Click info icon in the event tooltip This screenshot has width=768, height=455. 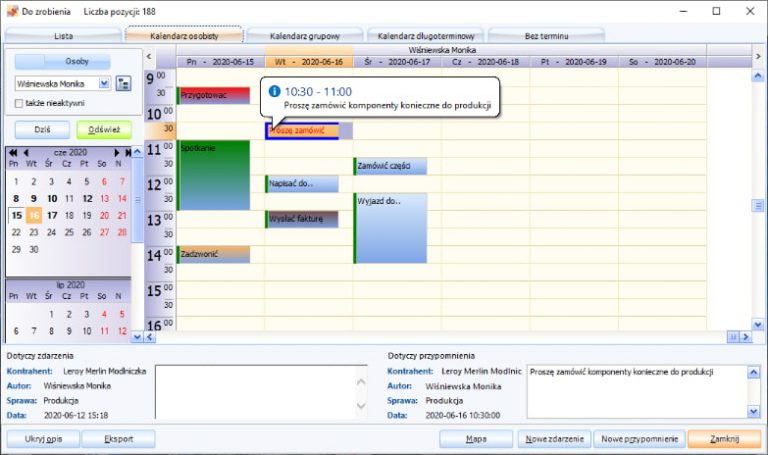coord(275,92)
